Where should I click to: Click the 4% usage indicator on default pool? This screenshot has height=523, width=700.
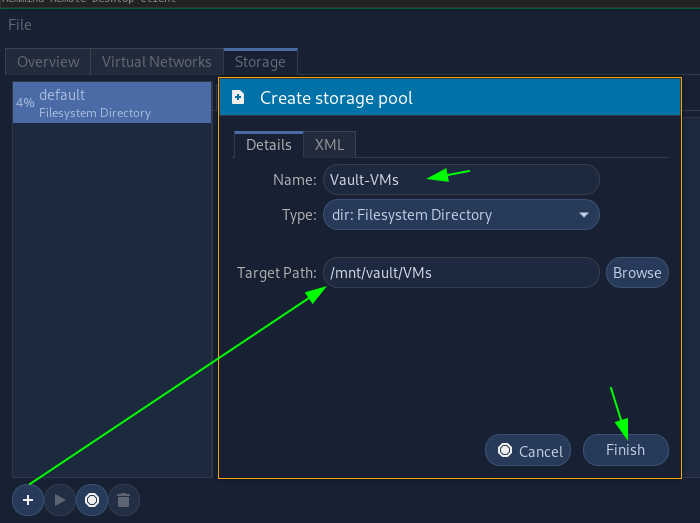tap(25, 103)
